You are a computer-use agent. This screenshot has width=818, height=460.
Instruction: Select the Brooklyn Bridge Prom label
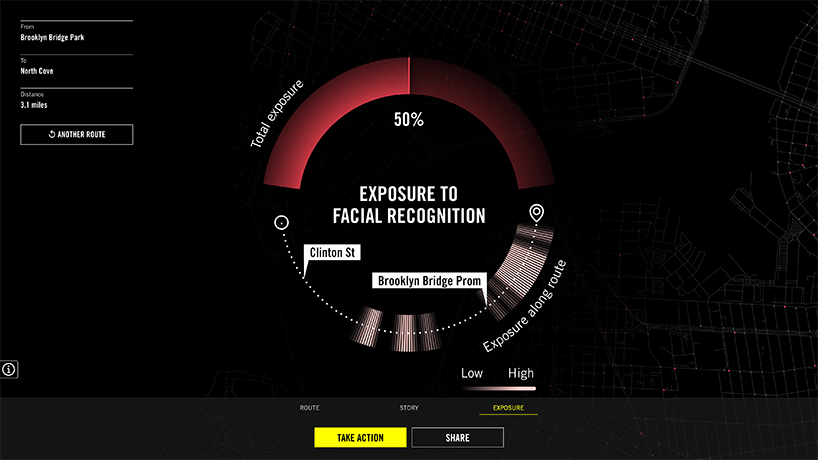(x=427, y=281)
